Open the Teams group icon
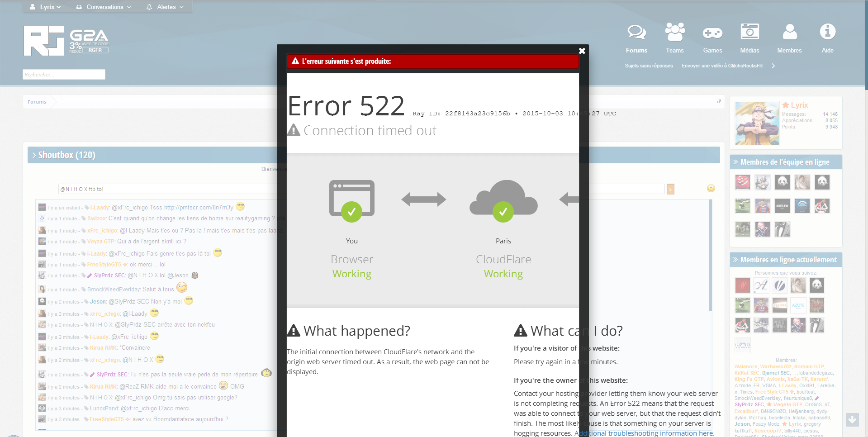Image resolution: width=868 pixels, height=437 pixels. [x=675, y=32]
